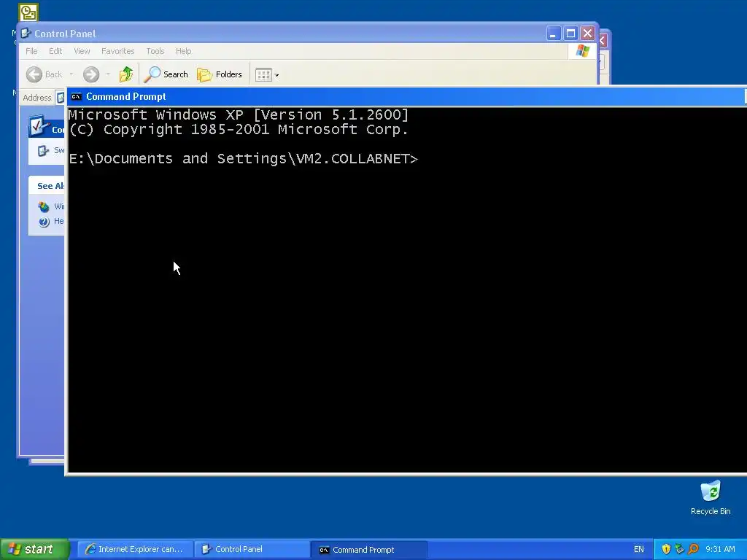The width and height of the screenshot is (747, 560).
Task: Open the Views dropdown button
Action: [x=267, y=75]
